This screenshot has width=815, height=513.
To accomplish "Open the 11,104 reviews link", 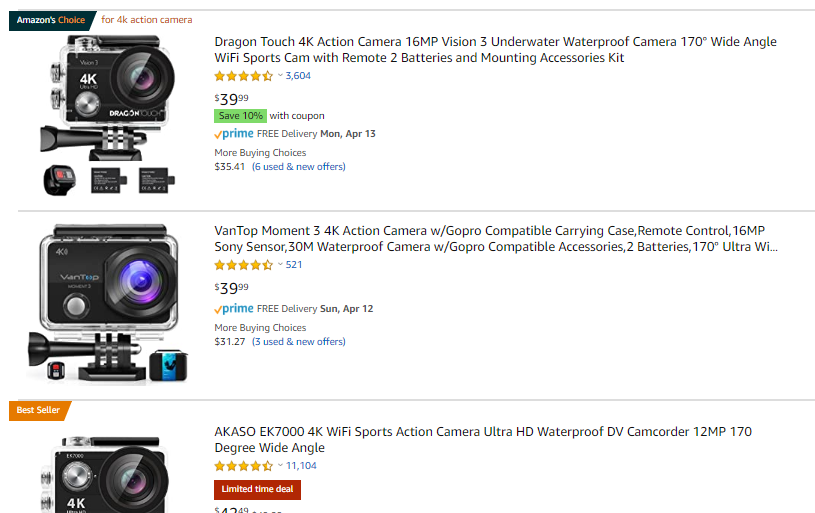I will 301,466.
